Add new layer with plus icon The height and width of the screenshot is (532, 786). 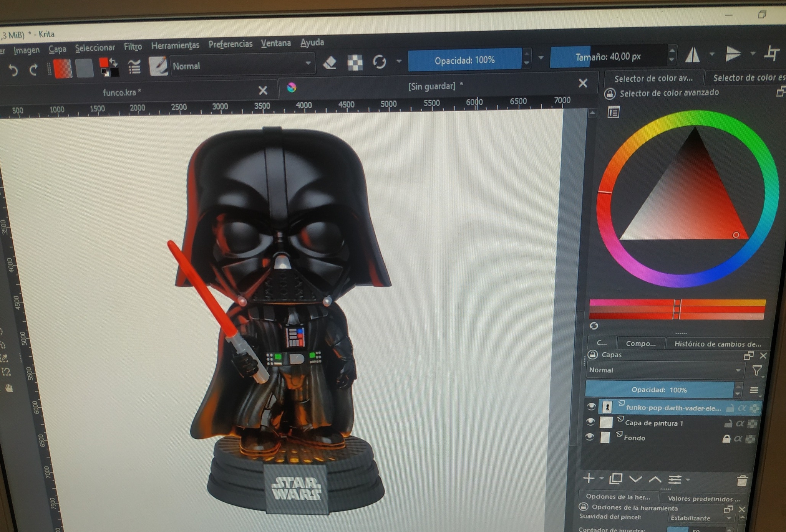(589, 478)
